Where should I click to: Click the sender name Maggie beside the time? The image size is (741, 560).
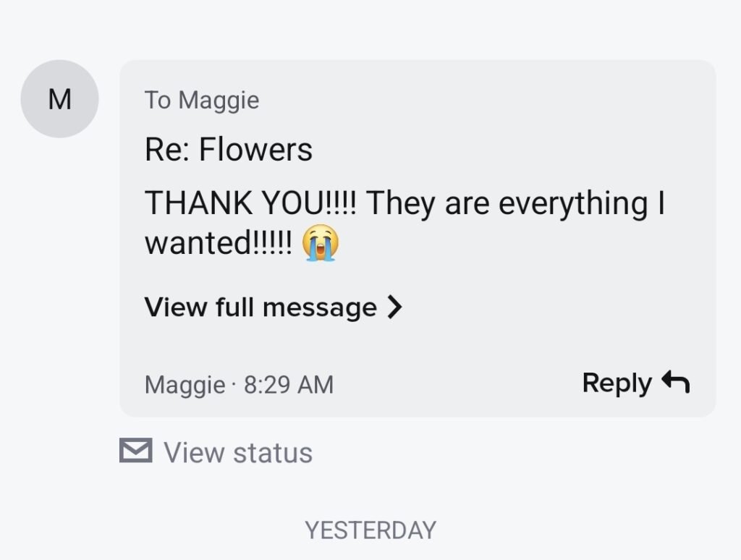185,384
